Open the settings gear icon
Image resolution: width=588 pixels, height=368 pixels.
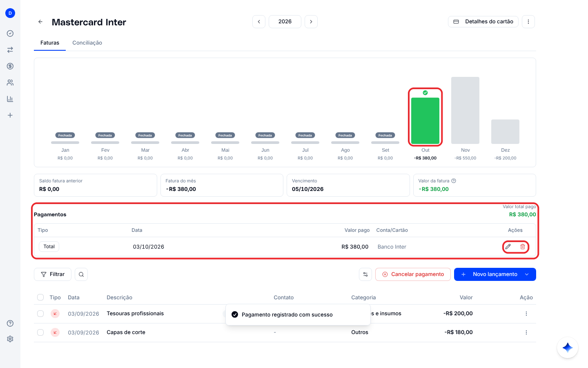coord(10,339)
